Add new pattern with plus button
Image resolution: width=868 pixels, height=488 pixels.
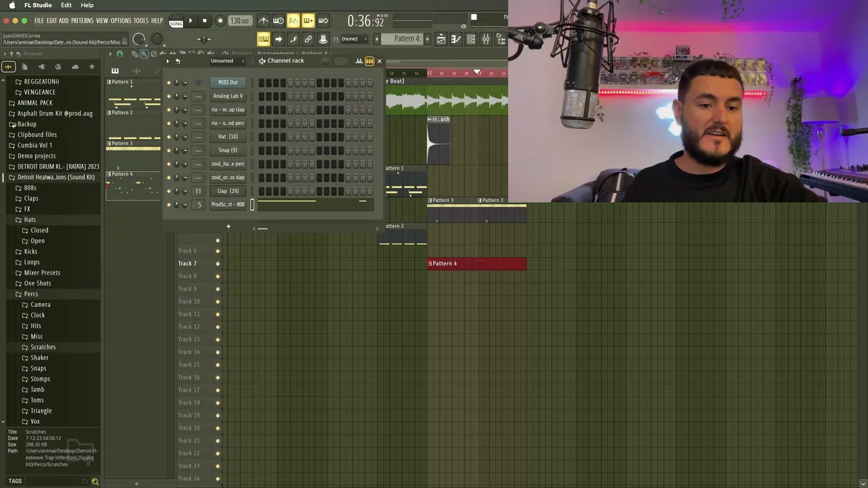click(x=427, y=39)
